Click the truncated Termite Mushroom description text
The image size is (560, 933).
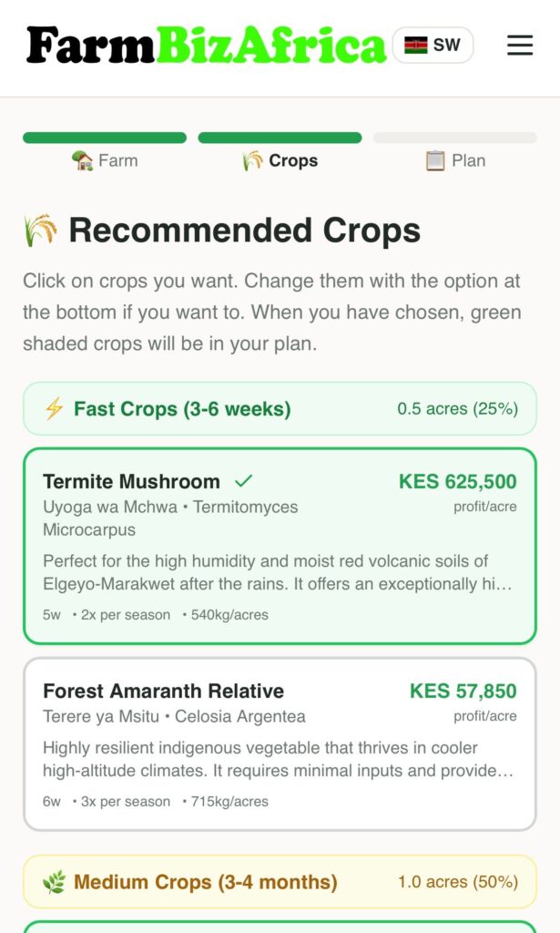coord(278,572)
